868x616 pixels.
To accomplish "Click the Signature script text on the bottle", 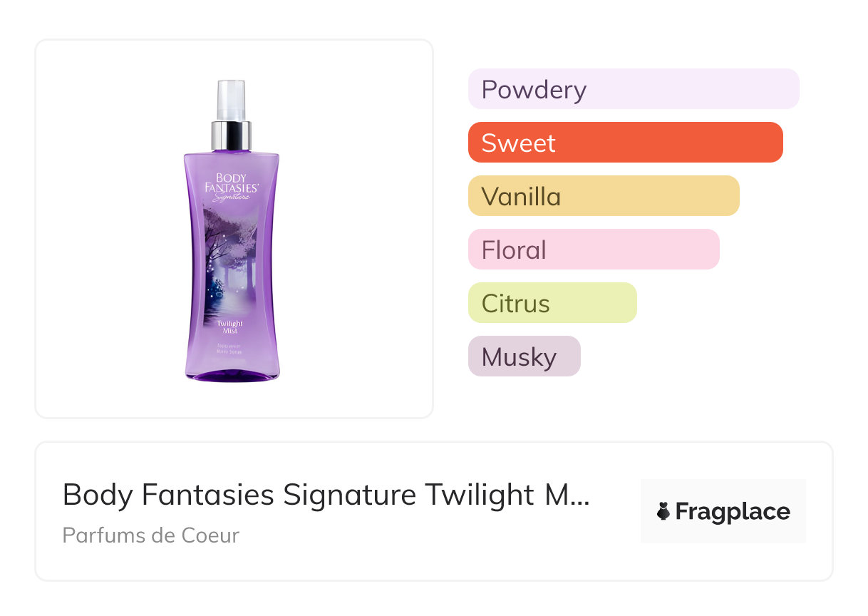I will (231, 197).
